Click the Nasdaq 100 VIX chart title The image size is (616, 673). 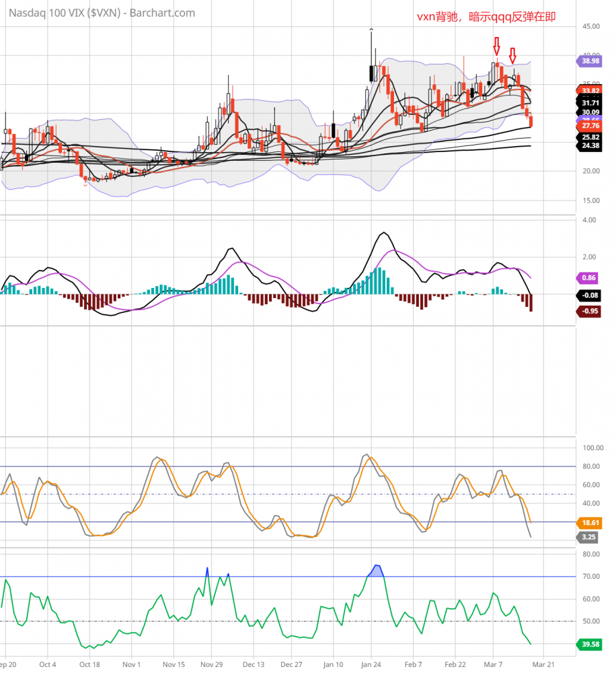point(102,13)
